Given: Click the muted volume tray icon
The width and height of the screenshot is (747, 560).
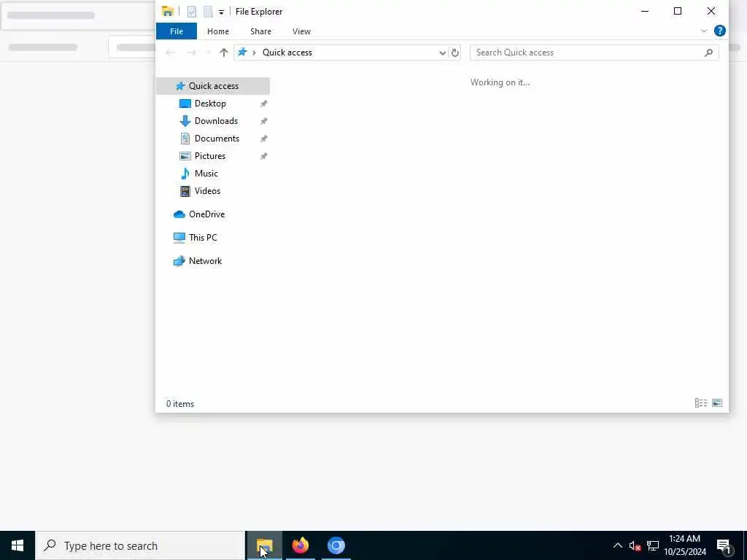Looking at the screenshot, I should point(635,545).
